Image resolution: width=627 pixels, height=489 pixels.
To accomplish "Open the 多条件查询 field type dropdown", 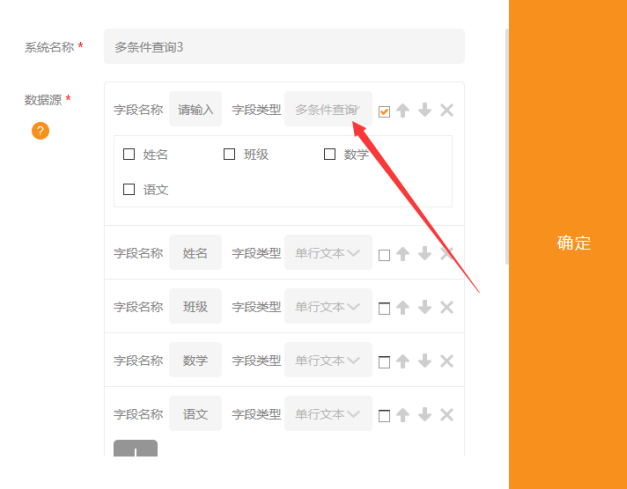I will click(x=328, y=109).
